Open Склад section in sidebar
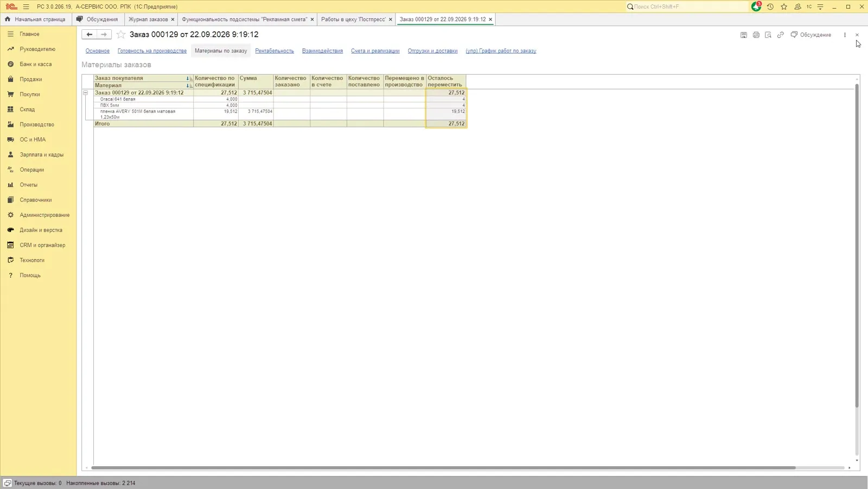The image size is (868, 489). coord(27,109)
